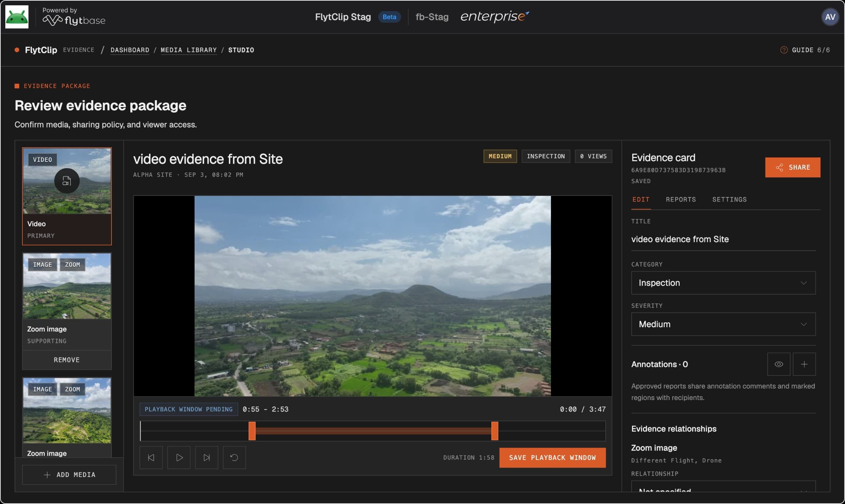
Task: Click the Medium severity badge
Action: click(500, 156)
